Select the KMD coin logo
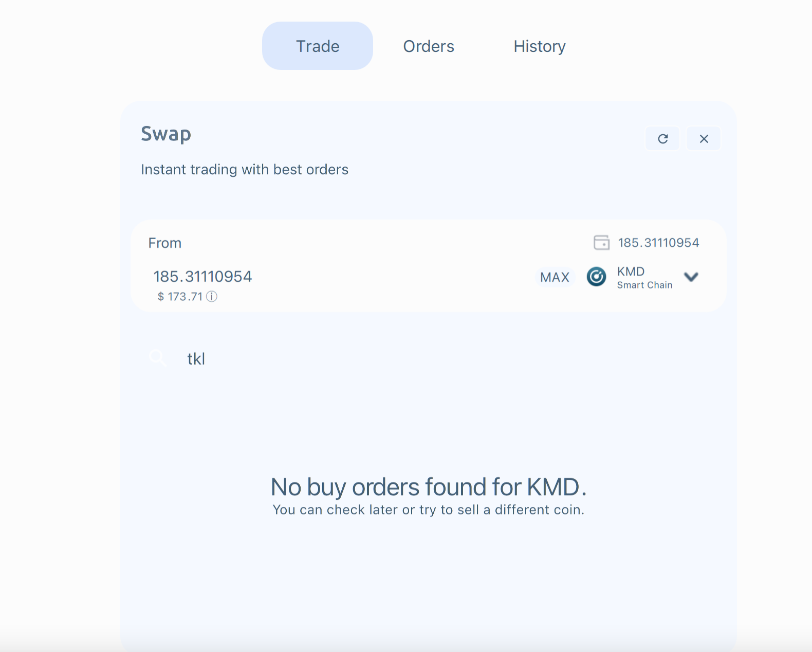Image resolution: width=812 pixels, height=652 pixels. [597, 277]
